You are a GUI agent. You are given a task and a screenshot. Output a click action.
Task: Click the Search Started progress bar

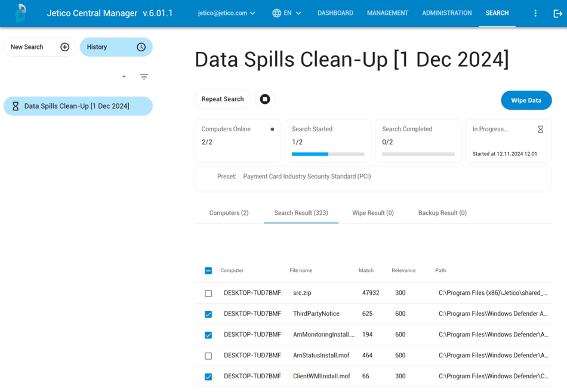[x=328, y=154]
